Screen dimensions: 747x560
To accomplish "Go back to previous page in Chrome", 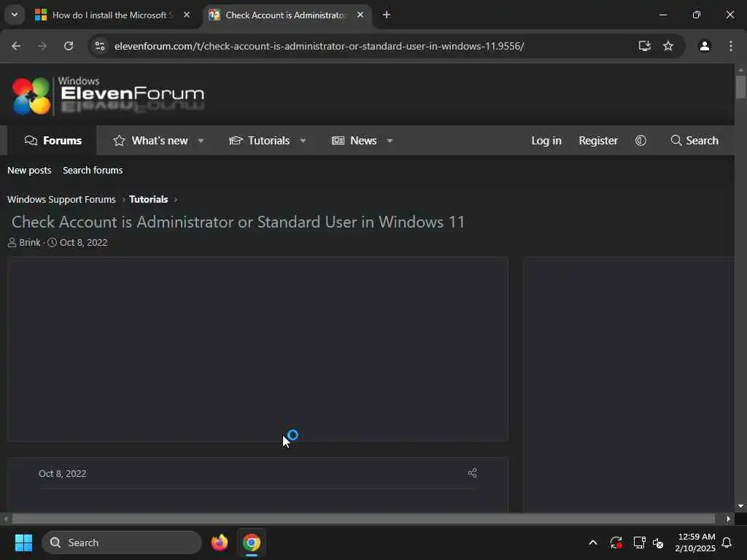I will click(16, 46).
